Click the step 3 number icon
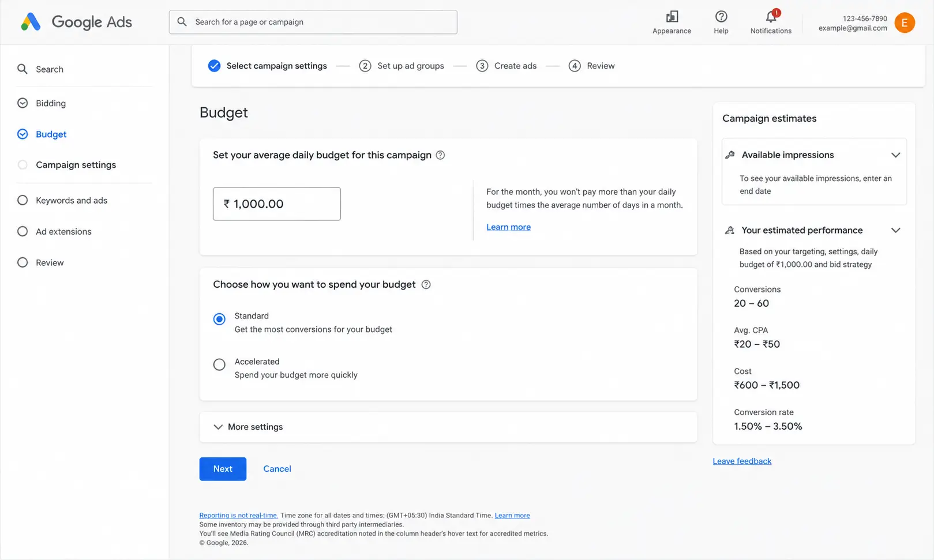Image resolution: width=934 pixels, height=560 pixels. coord(482,66)
